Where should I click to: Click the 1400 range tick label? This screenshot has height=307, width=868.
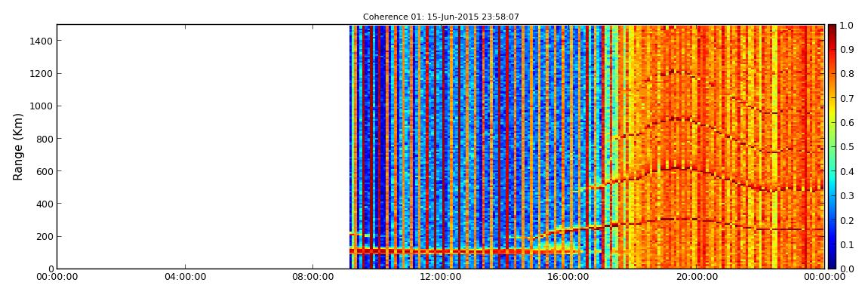[41, 41]
